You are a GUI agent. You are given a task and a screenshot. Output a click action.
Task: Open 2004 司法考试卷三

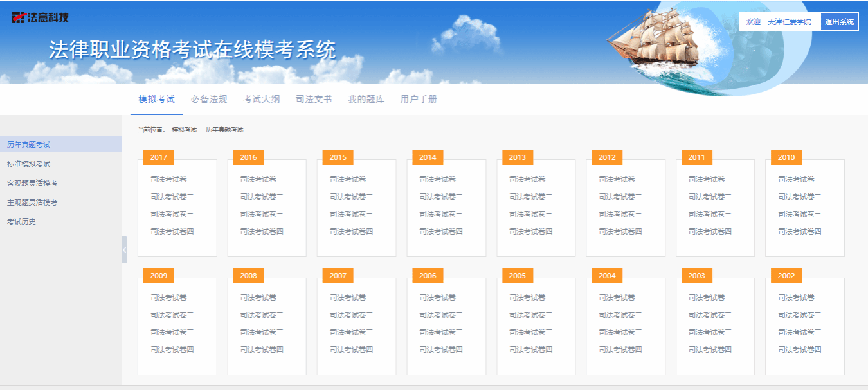tap(620, 332)
